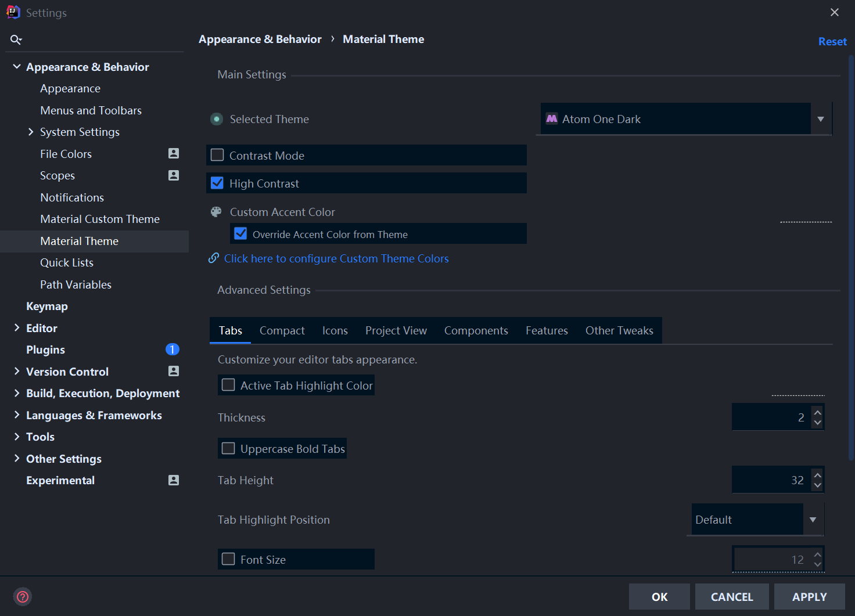Click the CANCEL button
This screenshot has height=616, width=855.
[x=732, y=597]
